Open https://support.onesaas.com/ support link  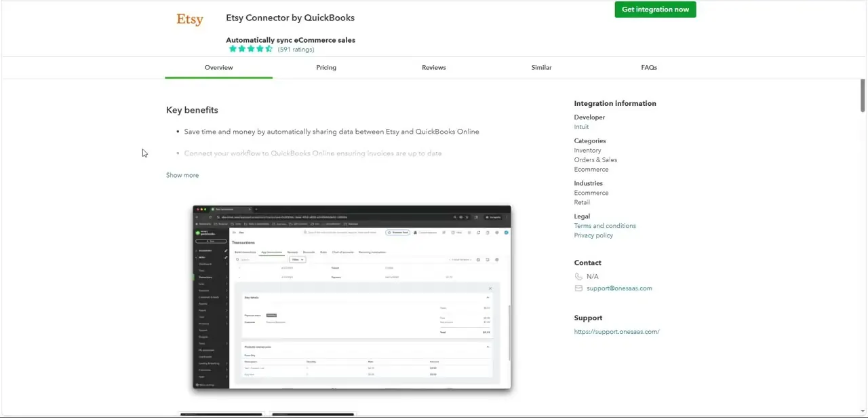[616, 332]
